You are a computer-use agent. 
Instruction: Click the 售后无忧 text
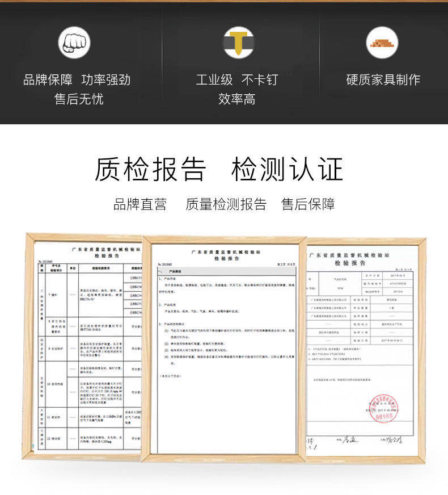[79, 99]
